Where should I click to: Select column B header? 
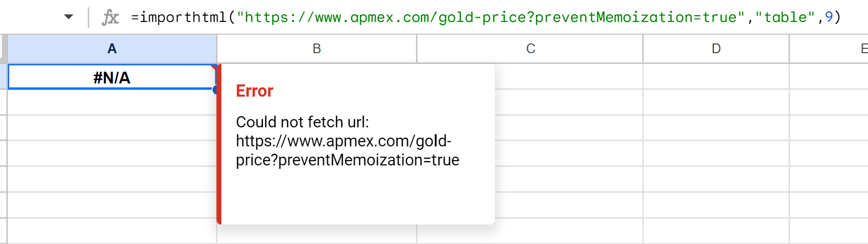316,49
